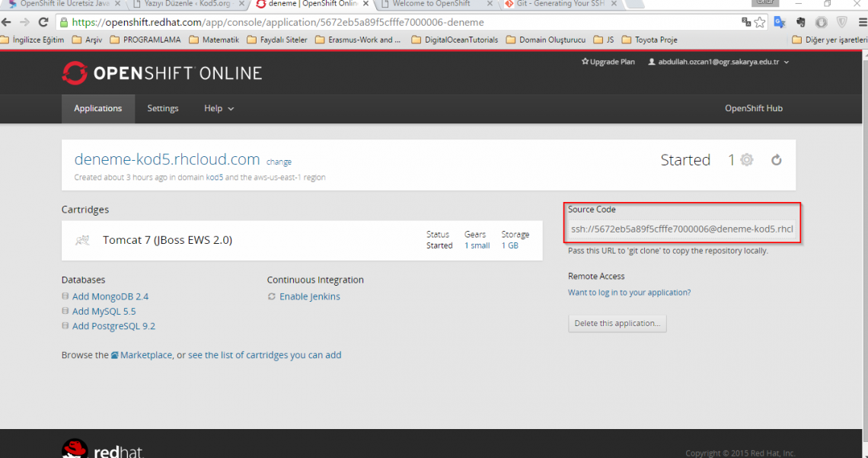Add PostgreSQL 9.2 database
The height and width of the screenshot is (458, 868).
(x=113, y=326)
